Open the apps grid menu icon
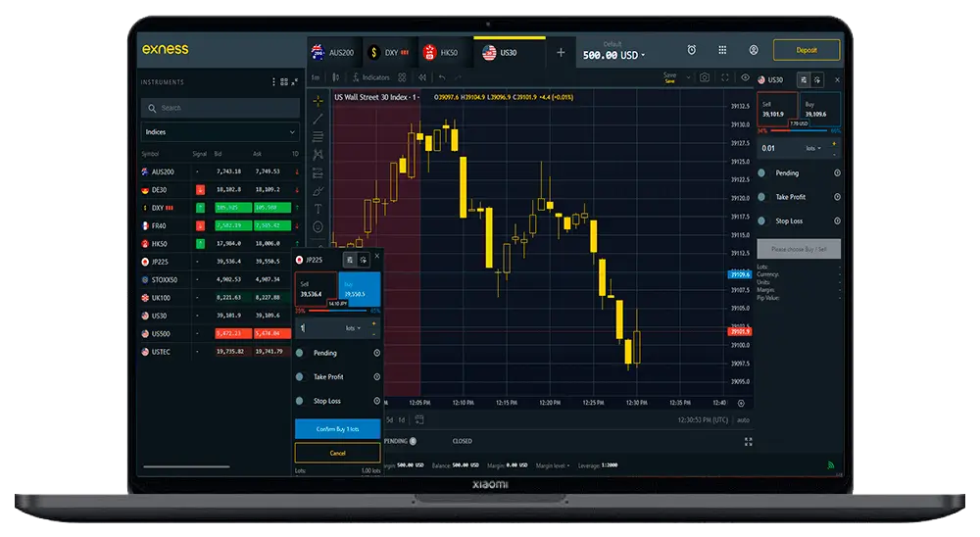Image resolution: width=980 pixels, height=537 pixels. pyautogui.click(x=722, y=50)
